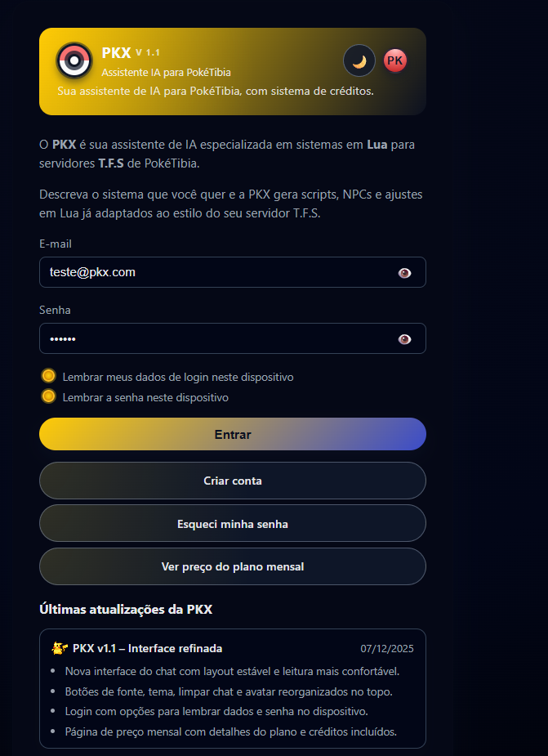Toggle "Lembrar a senha neste dispositivo" option
This screenshot has height=756, width=548.
(x=48, y=396)
